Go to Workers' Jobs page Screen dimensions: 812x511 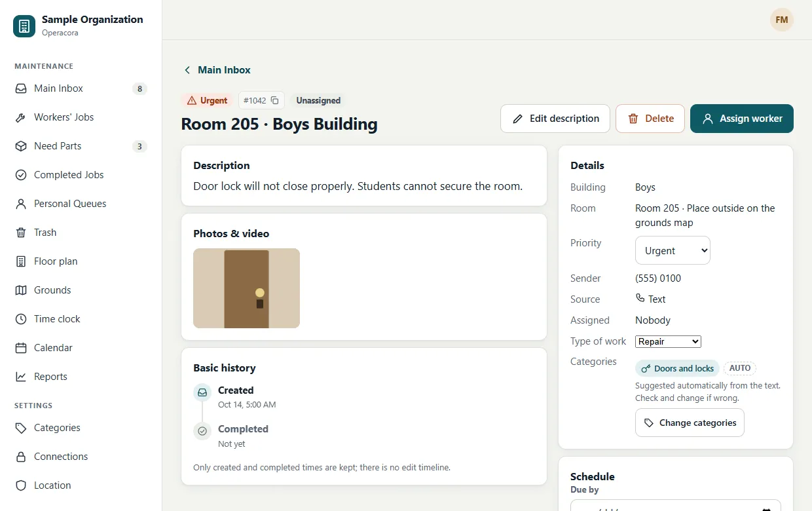click(81, 117)
